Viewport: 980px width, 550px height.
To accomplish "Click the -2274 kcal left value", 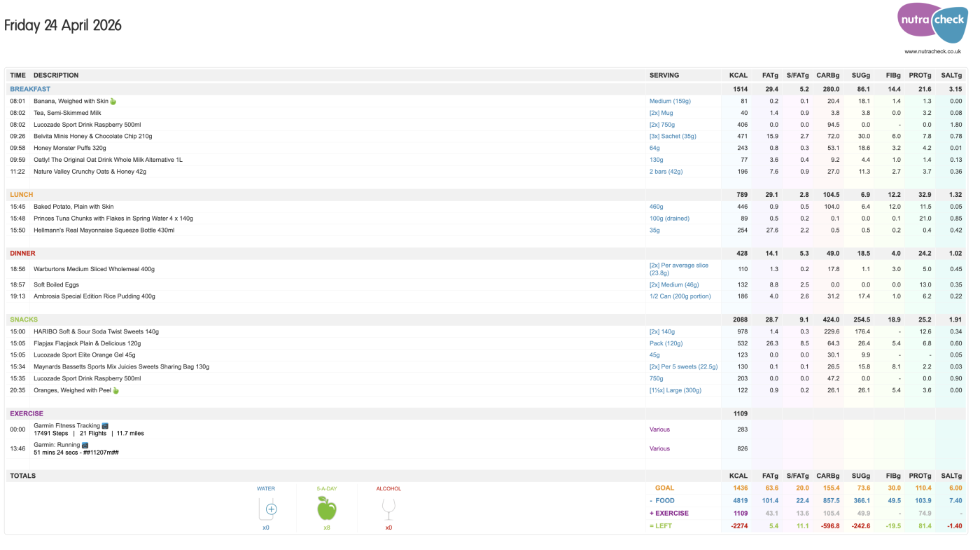I will pos(738,525).
